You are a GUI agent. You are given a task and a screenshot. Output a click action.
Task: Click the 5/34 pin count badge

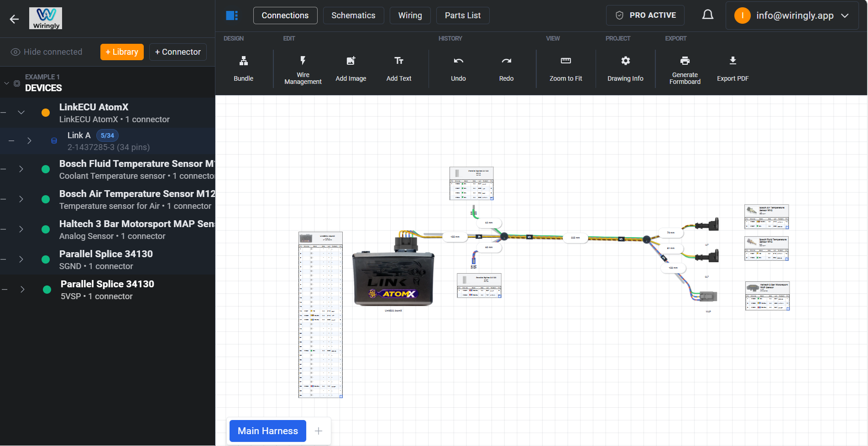tap(107, 135)
